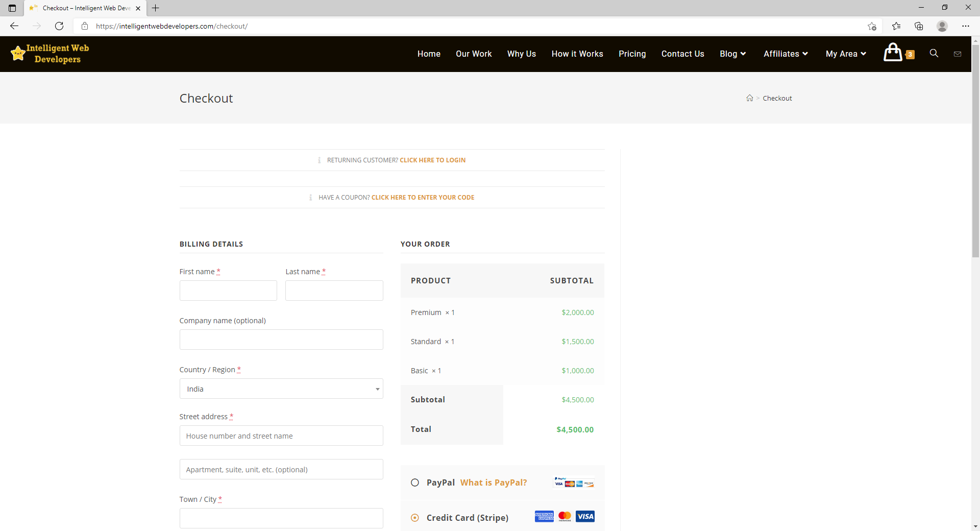The image size is (980, 531).
Task: Open the email contact icon in navbar
Action: [958, 54]
